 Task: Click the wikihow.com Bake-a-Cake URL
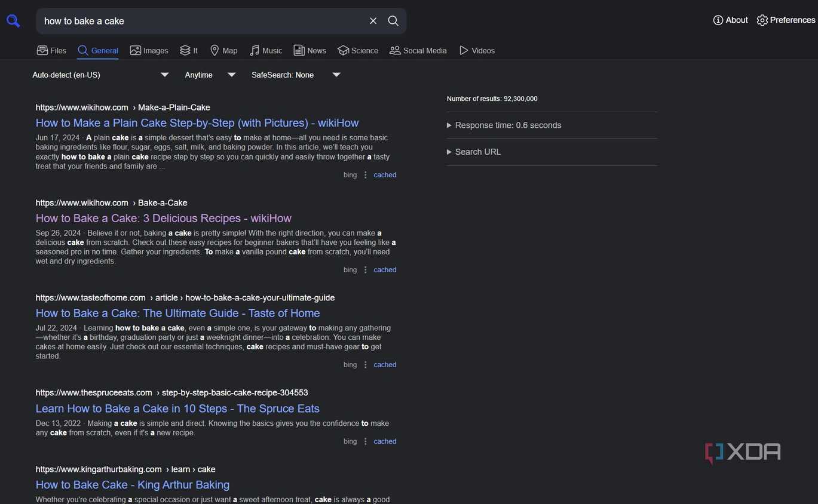point(111,202)
